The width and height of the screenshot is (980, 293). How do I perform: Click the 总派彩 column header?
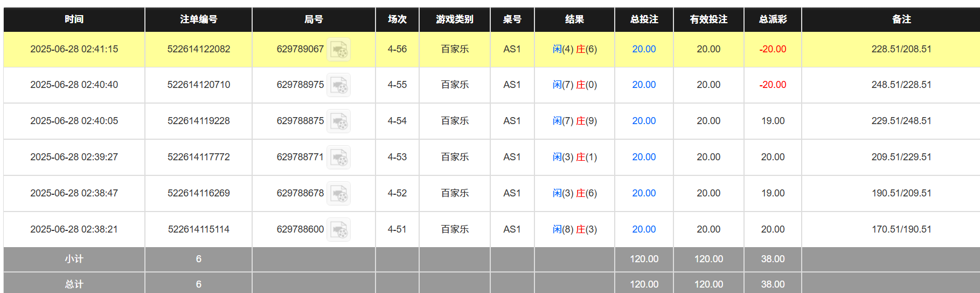[x=773, y=19]
